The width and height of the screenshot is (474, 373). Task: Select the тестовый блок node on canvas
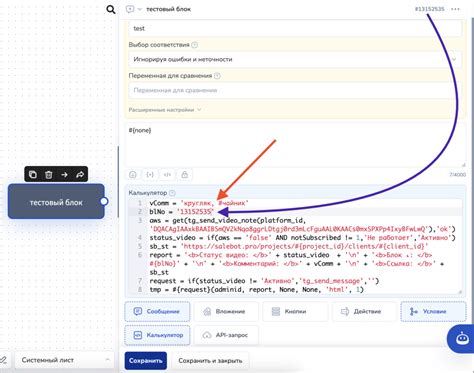point(56,202)
